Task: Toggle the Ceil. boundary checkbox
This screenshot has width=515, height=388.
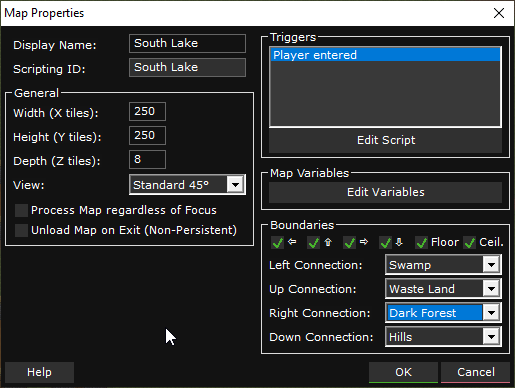Action: click(x=470, y=243)
